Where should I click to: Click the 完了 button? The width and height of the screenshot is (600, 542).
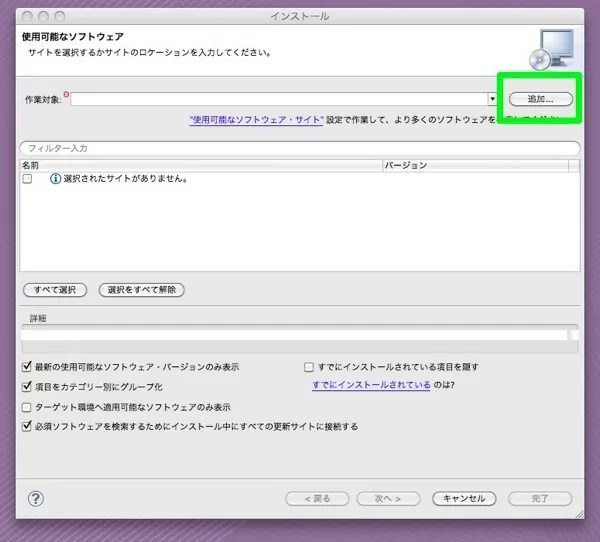(x=540, y=498)
